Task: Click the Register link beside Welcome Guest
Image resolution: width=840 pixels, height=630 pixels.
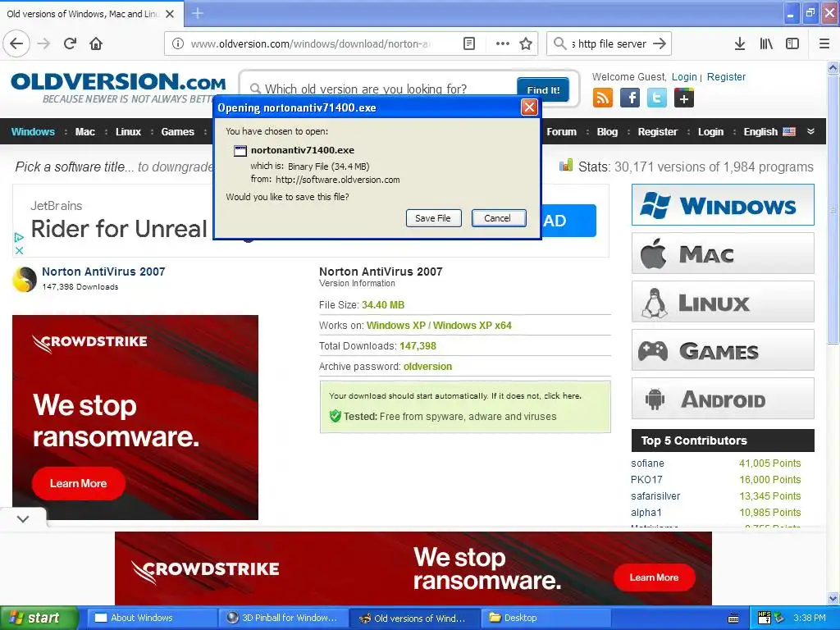Action: (727, 77)
